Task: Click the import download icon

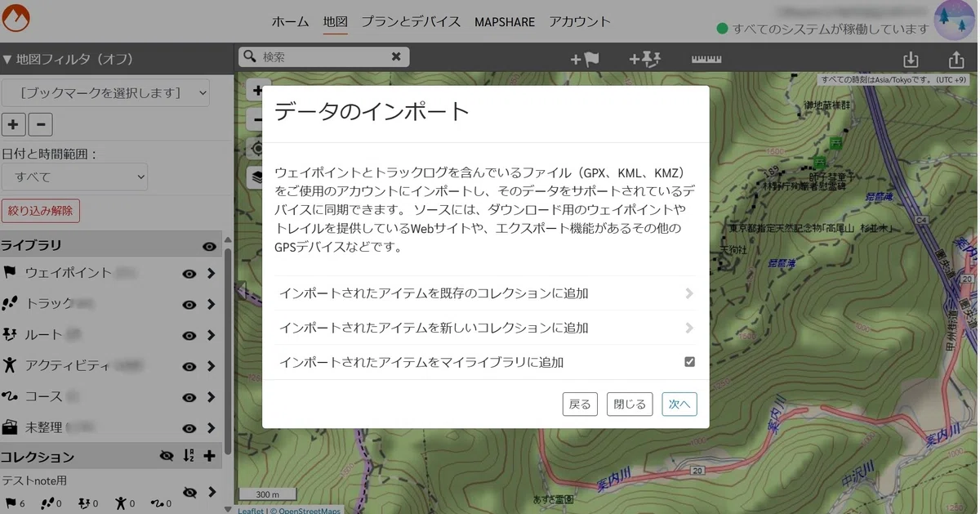Action: pyautogui.click(x=911, y=60)
